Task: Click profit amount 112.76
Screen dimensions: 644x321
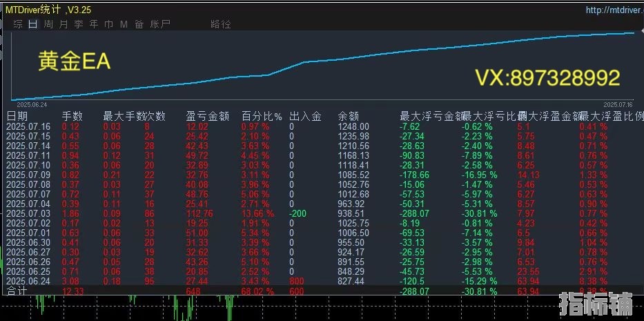Action: click(x=199, y=213)
